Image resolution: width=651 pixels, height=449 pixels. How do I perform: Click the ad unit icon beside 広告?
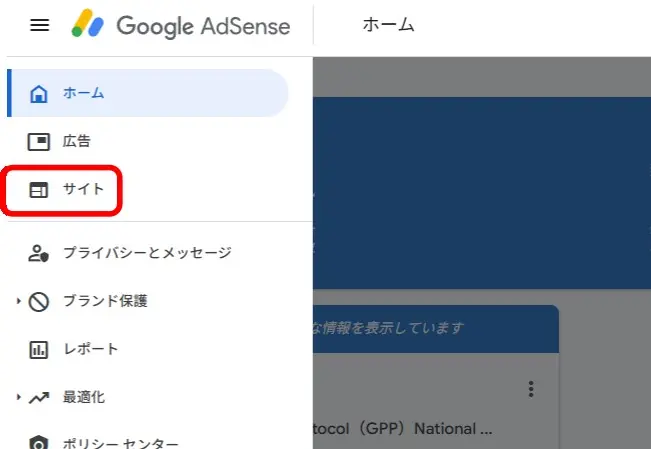point(39,141)
